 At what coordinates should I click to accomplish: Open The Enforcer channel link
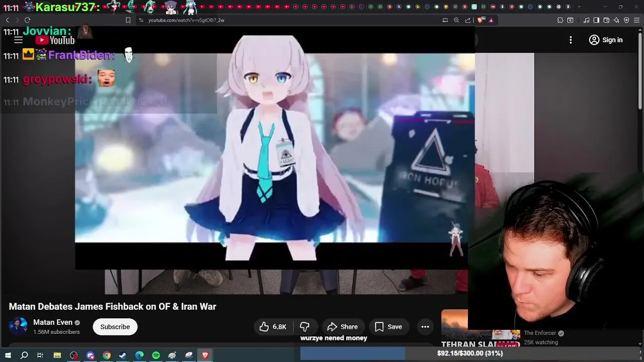pyautogui.click(x=540, y=333)
